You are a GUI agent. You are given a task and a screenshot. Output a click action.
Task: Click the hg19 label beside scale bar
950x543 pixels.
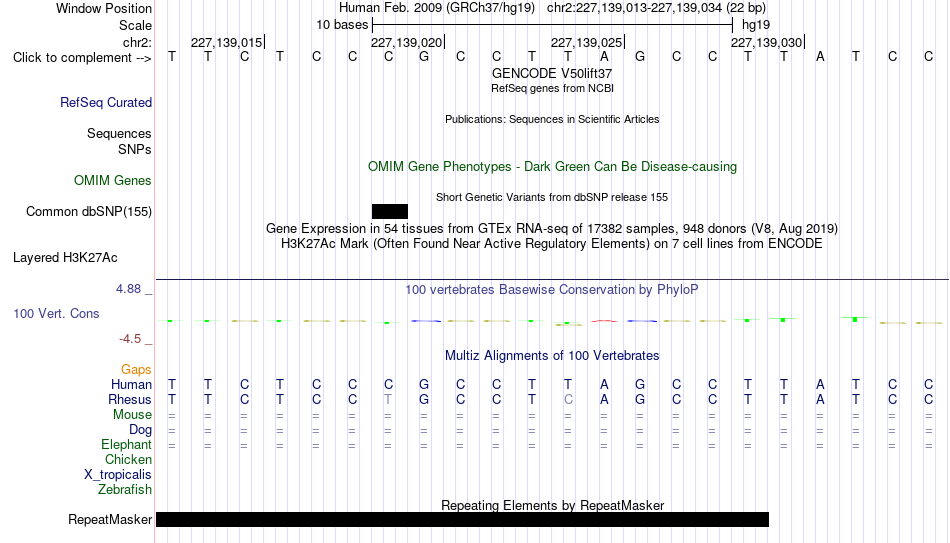click(756, 25)
